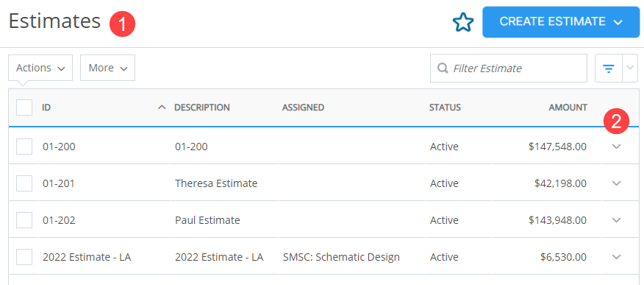Expand the row chevron for Paul Estimate
The image size is (644, 285).
pos(616,220)
